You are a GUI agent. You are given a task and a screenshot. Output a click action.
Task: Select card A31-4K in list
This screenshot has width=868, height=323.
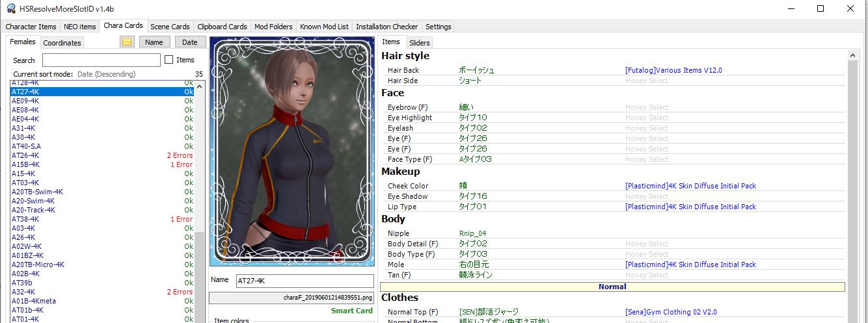coord(103,128)
